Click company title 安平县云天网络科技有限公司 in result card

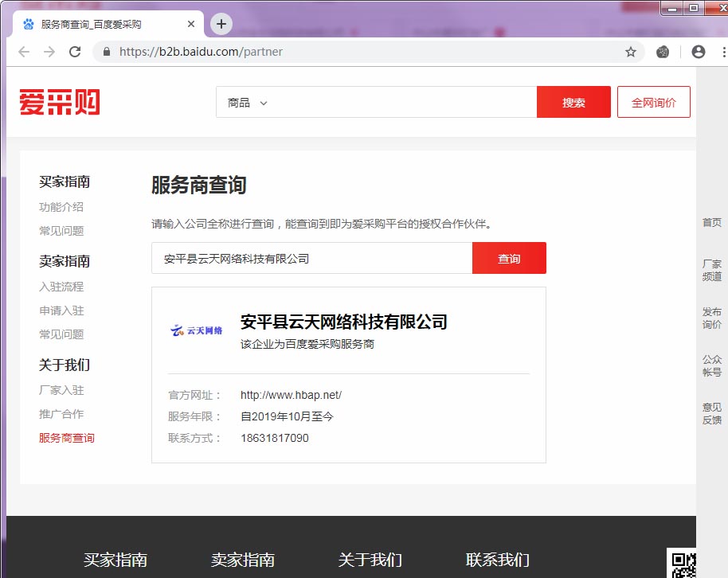pyautogui.click(x=344, y=322)
